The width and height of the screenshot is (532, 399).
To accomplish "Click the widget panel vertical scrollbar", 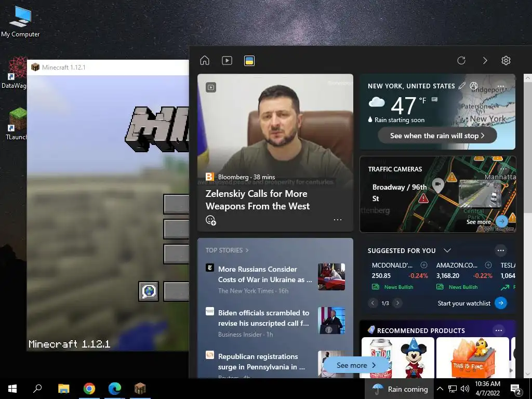I will click(528, 148).
